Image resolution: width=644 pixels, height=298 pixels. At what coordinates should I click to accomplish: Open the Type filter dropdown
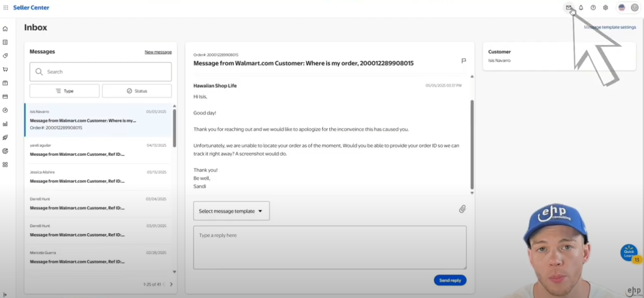point(65,90)
